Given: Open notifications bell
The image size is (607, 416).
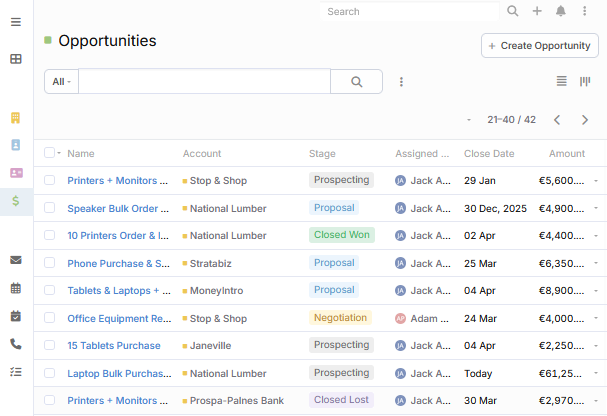Looking at the screenshot, I should [x=561, y=11].
